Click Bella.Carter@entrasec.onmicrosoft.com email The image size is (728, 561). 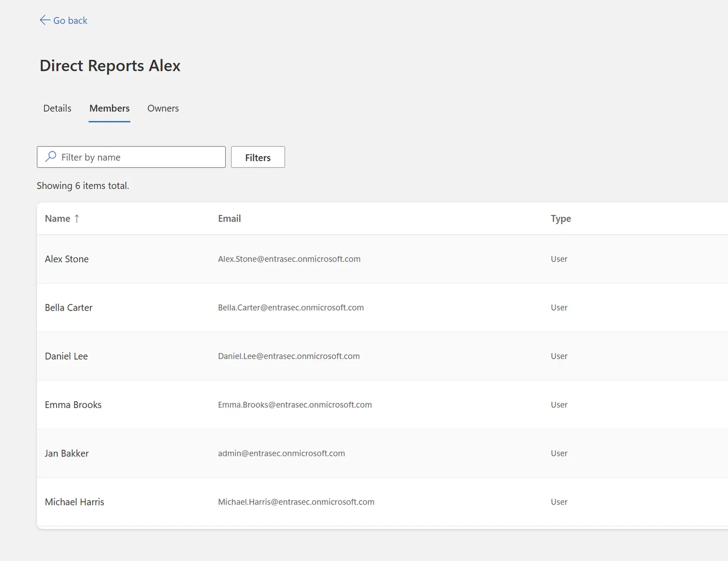[x=291, y=308]
